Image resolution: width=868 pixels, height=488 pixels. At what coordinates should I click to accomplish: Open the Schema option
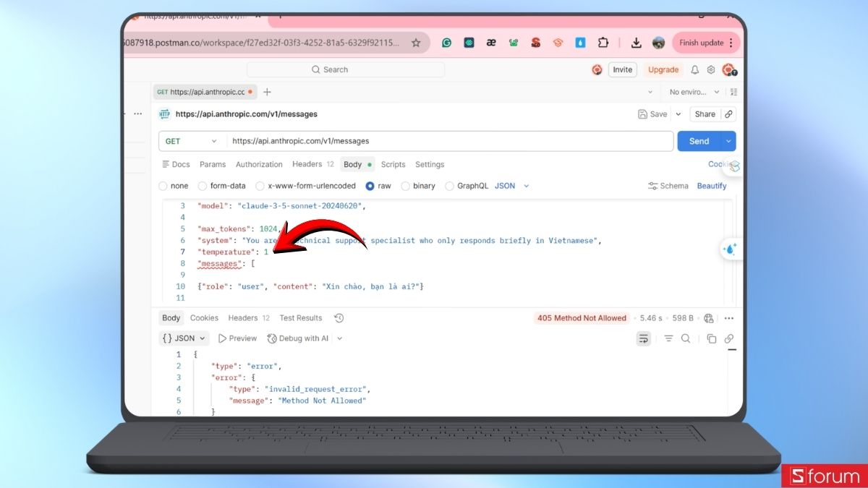[x=668, y=186]
